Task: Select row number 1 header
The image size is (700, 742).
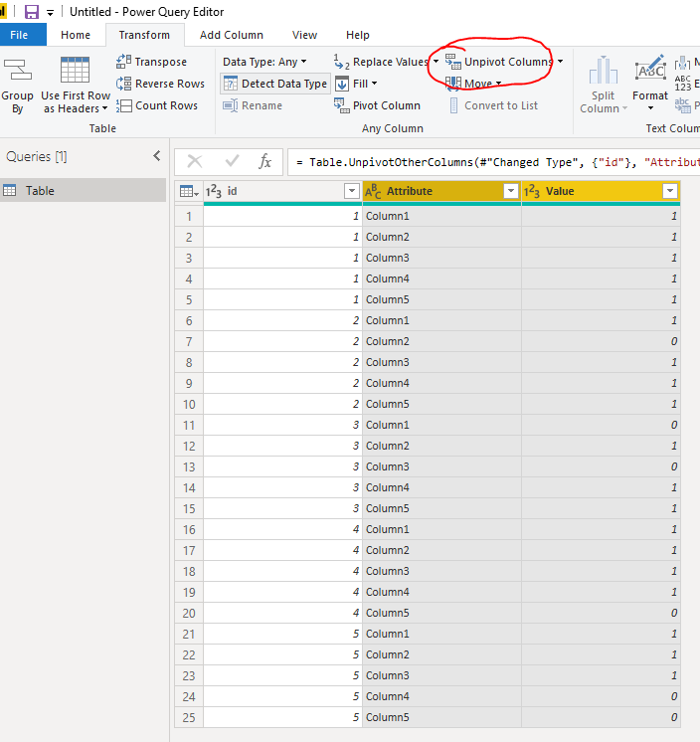Action: point(189,216)
